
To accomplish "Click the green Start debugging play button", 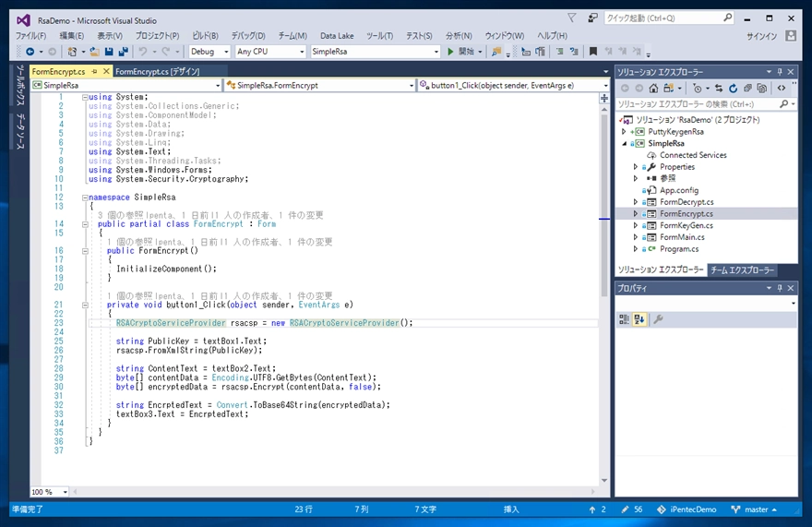I will (450, 52).
